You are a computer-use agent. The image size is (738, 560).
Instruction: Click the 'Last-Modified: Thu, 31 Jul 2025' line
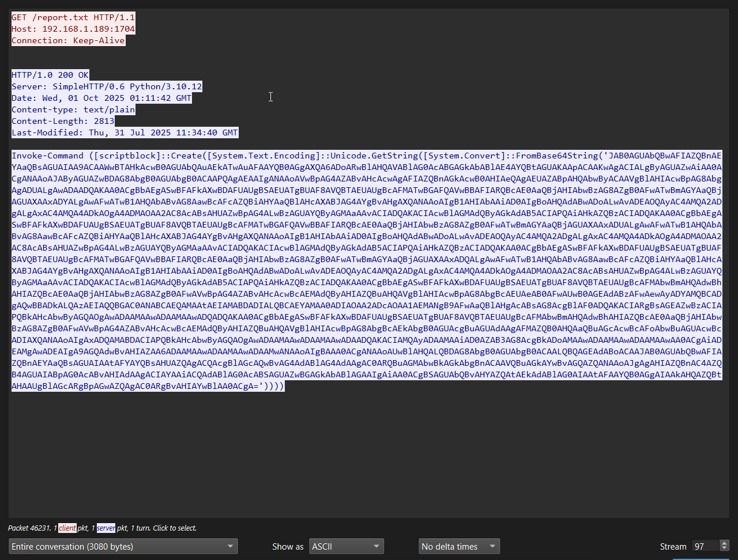[x=125, y=133]
